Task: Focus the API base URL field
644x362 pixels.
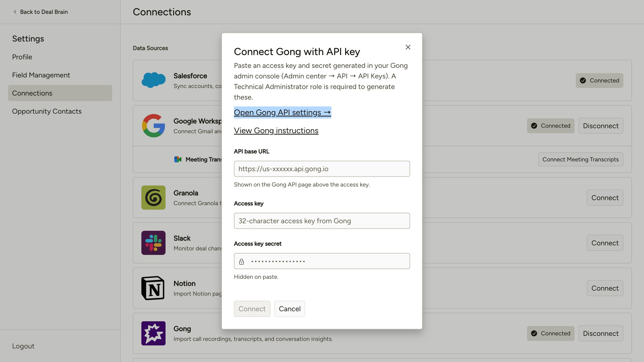Action: click(x=322, y=169)
